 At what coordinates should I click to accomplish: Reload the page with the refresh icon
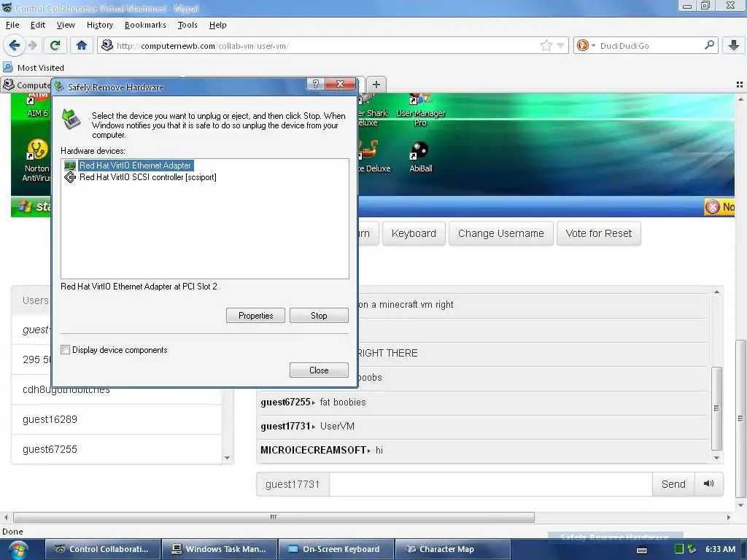click(x=55, y=45)
